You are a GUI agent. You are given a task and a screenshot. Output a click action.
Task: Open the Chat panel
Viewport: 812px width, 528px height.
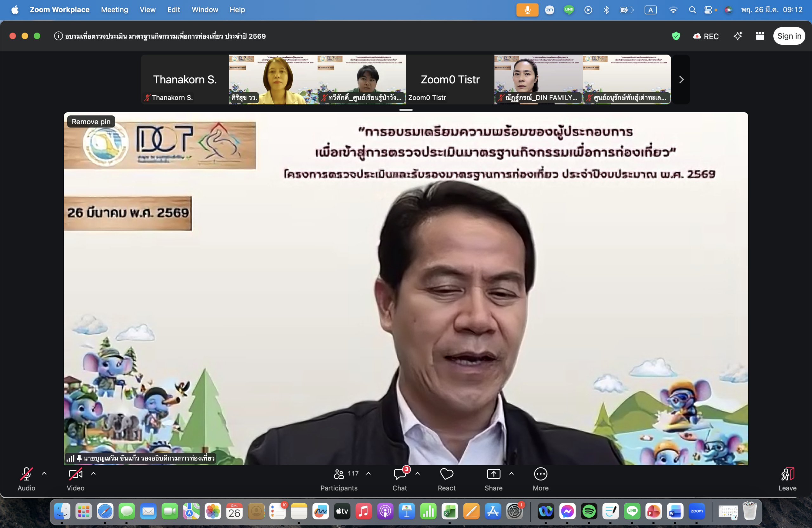400,474
